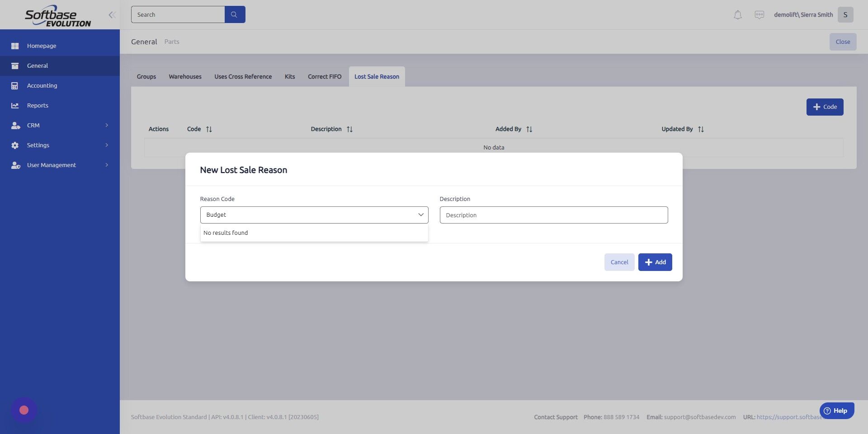Switch to the Kits tab

[290, 77]
